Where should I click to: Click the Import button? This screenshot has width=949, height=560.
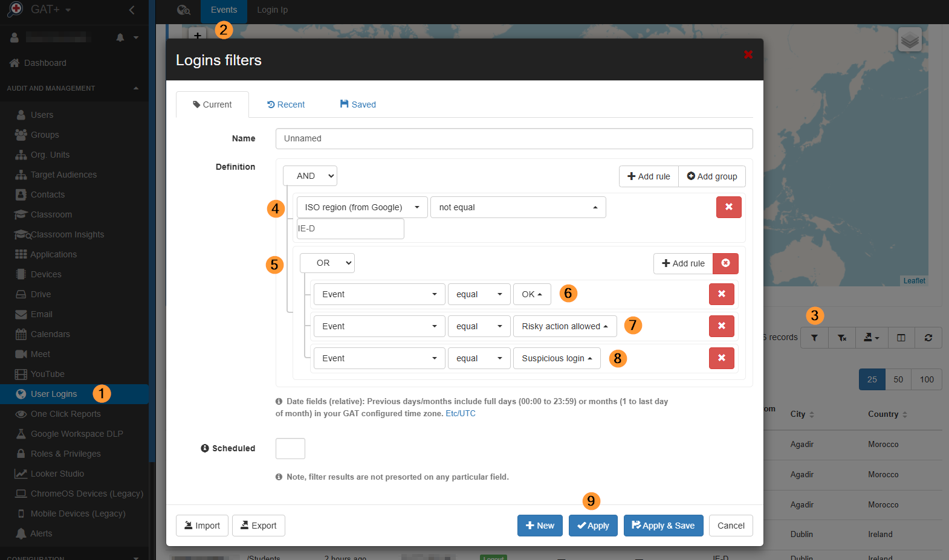(x=202, y=526)
